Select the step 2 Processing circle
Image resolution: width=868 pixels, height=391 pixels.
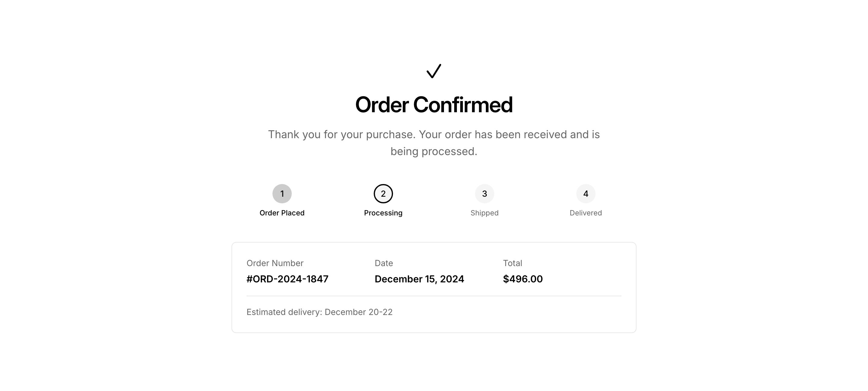[383, 194]
